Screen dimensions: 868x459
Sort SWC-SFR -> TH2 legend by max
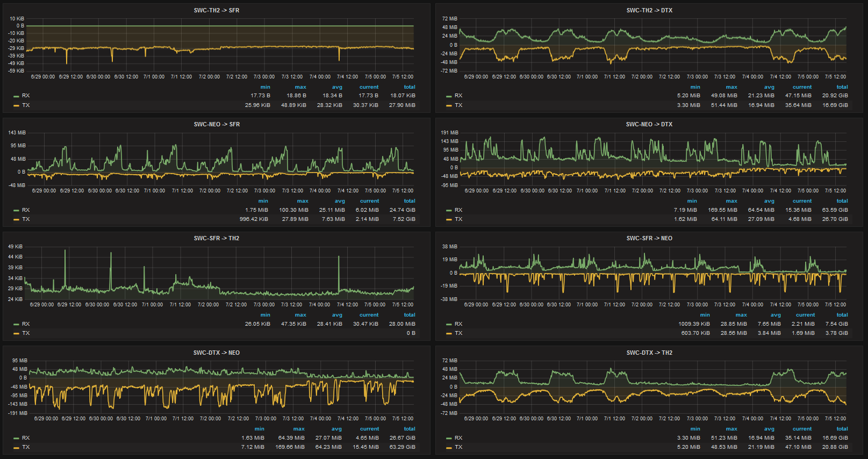point(300,315)
